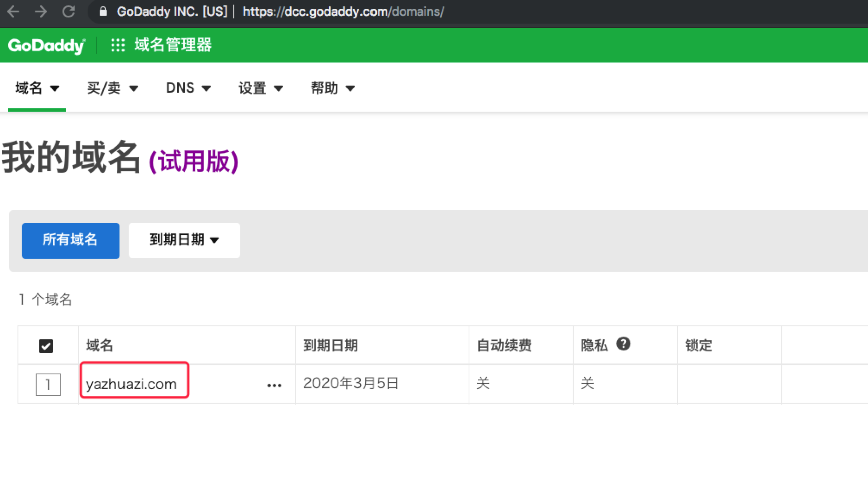The height and width of the screenshot is (493, 868).
Task: Click the browser back navigation arrow
Action: pos(13,11)
